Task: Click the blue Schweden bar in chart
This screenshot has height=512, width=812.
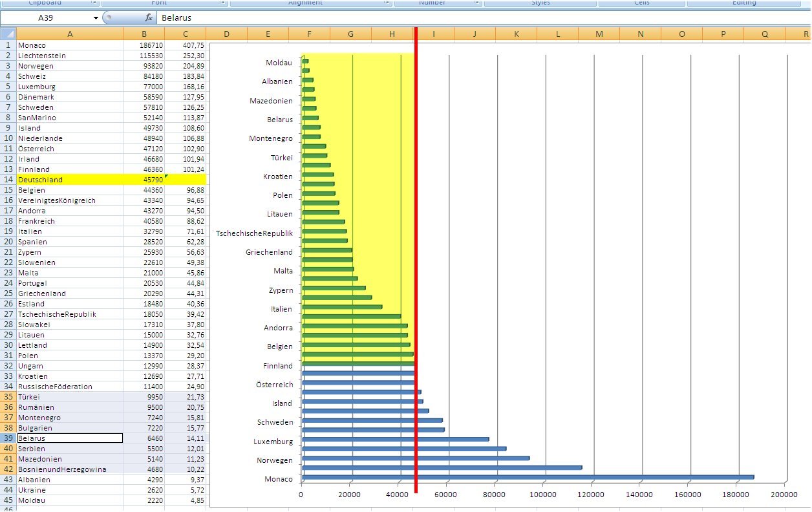Action: coord(372,420)
